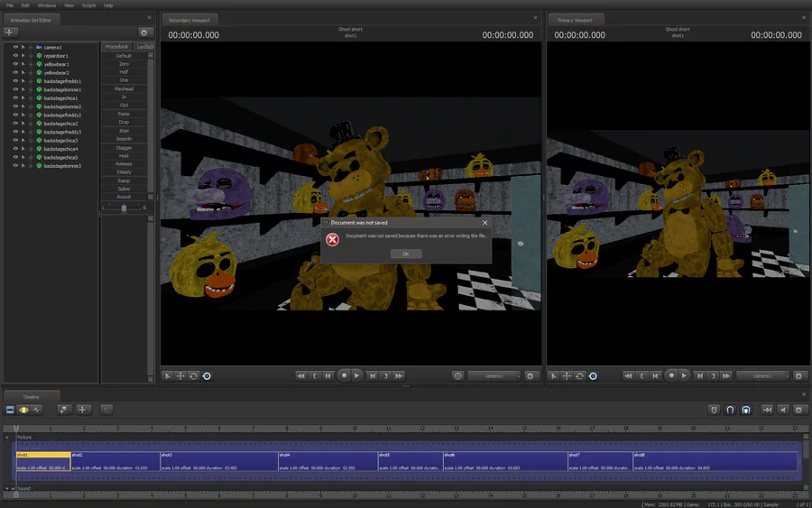Screen dimensions: 812x508
Task: Apply the Default procedural preset
Action: (124, 55)
